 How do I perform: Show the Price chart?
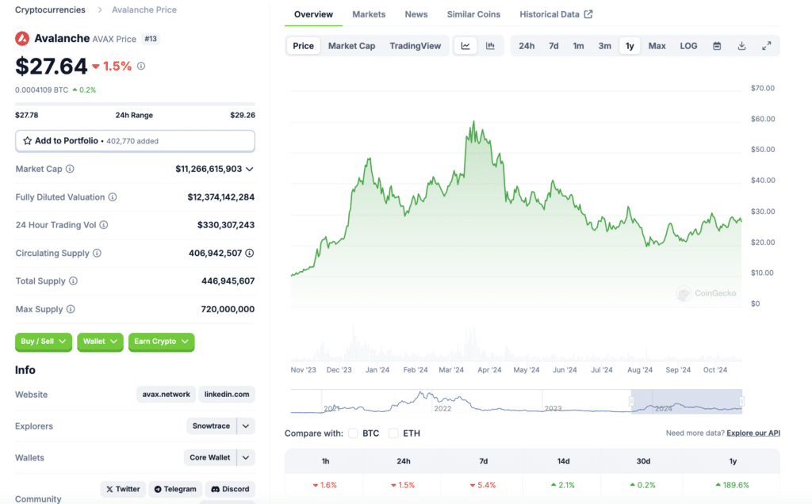(303, 46)
